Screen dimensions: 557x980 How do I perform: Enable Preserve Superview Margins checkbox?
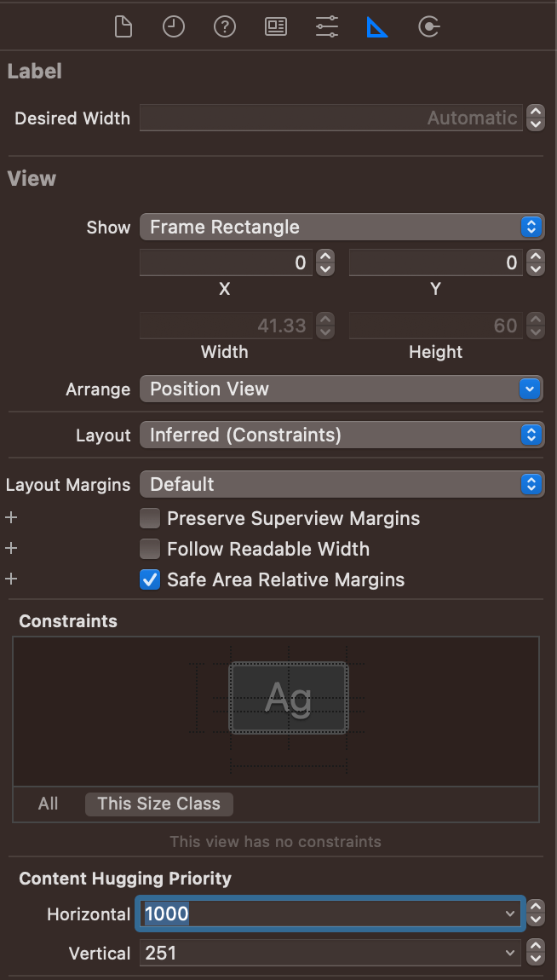pyautogui.click(x=150, y=518)
